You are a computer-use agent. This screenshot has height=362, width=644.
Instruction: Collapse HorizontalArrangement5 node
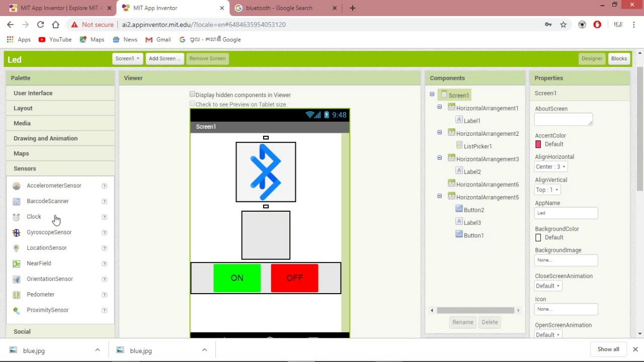click(x=439, y=196)
